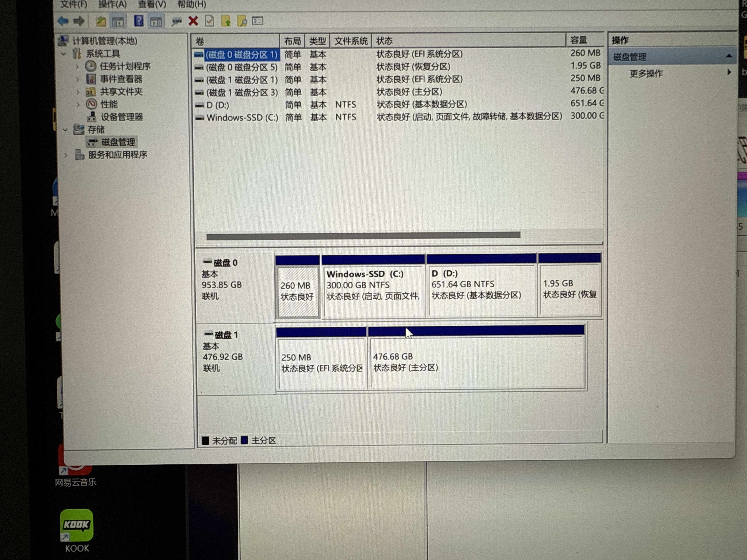Expand the 任务计划程序 tree node

pyautogui.click(x=77, y=66)
